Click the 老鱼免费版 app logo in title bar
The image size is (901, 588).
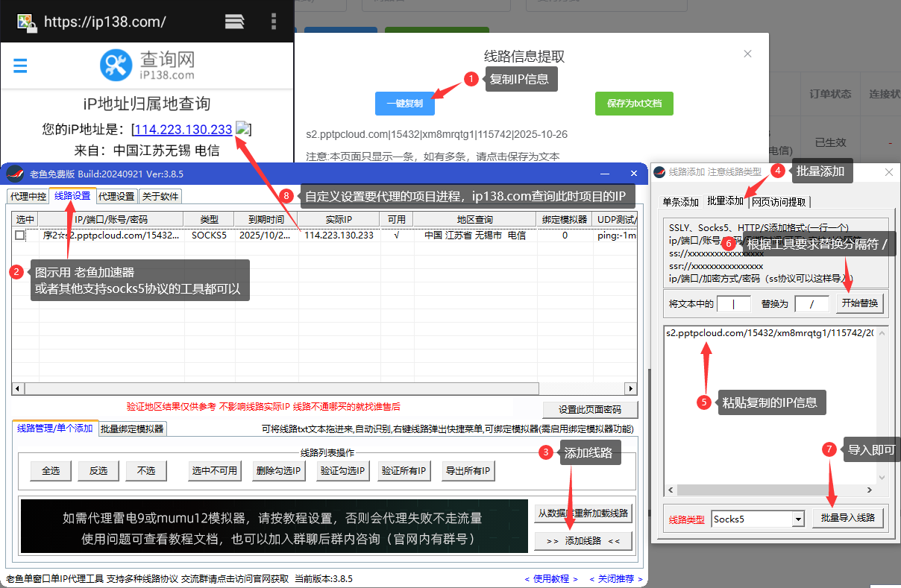click(x=14, y=174)
